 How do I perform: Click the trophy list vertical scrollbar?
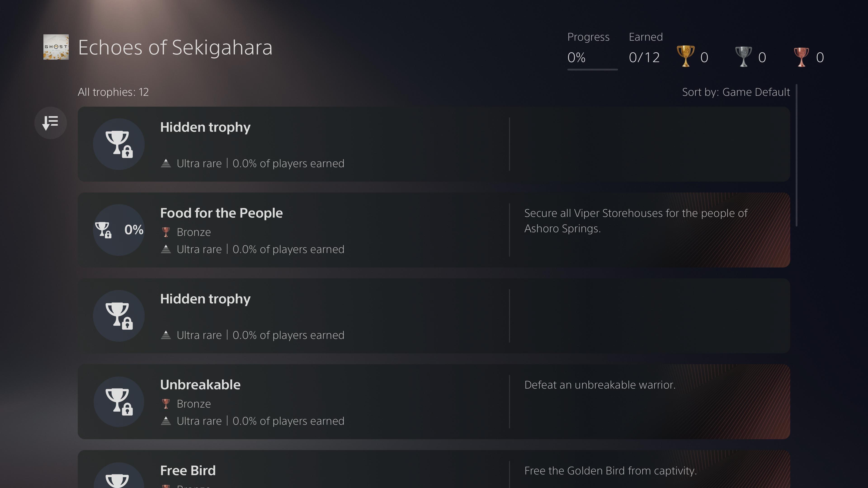(x=797, y=155)
